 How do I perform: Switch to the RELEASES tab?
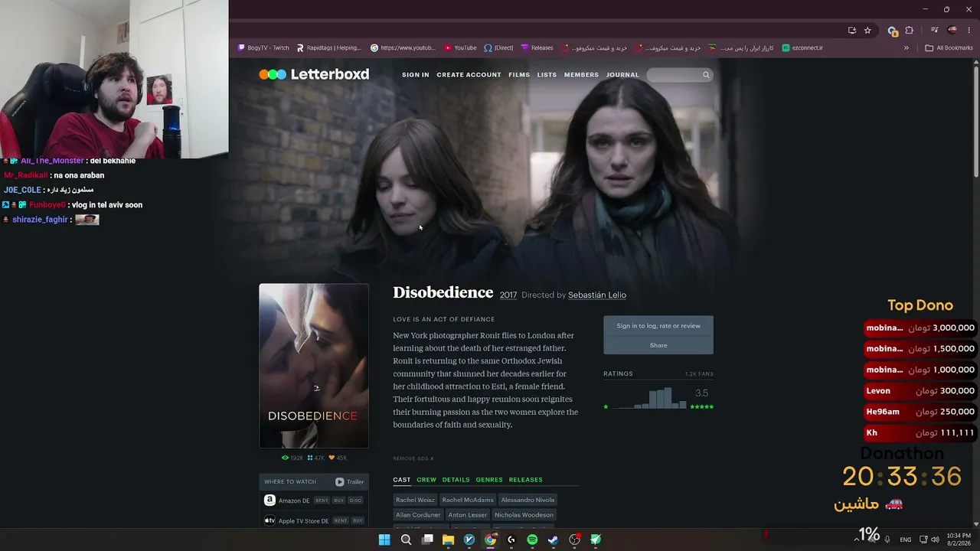[526, 480]
